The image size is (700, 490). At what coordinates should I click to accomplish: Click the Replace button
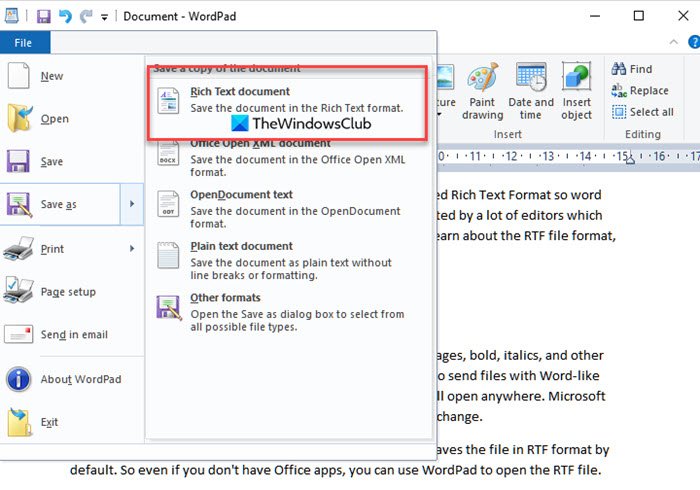click(x=640, y=91)
